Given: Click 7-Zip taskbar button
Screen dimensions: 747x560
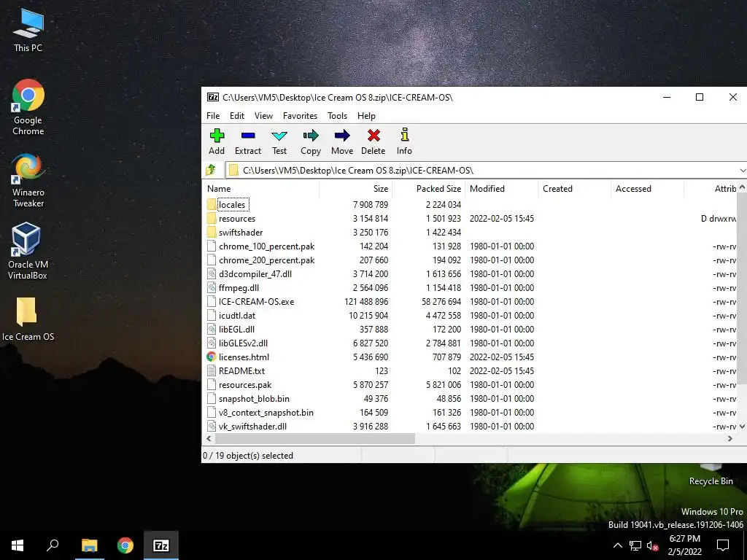Looking at the screenshot, I should 161,545.
